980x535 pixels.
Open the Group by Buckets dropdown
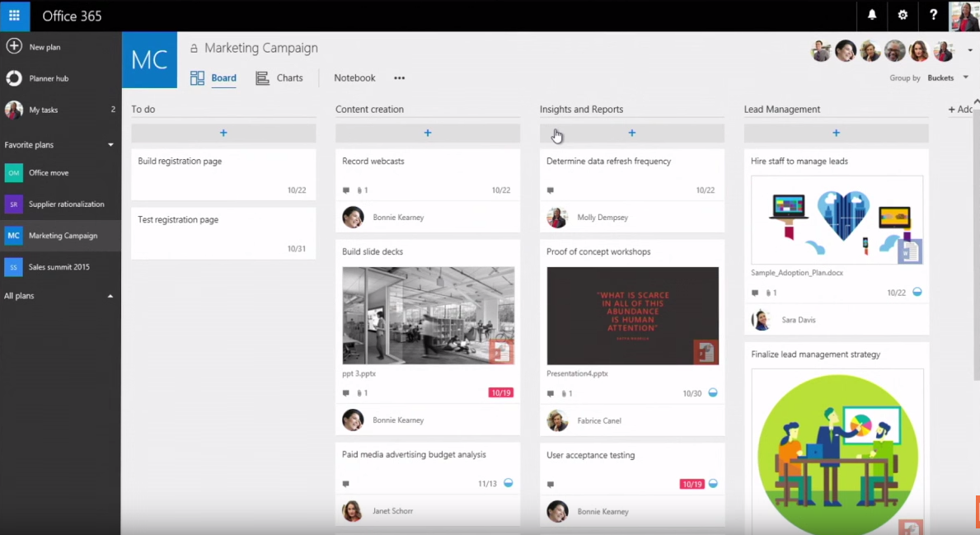(x=948, y=78)
